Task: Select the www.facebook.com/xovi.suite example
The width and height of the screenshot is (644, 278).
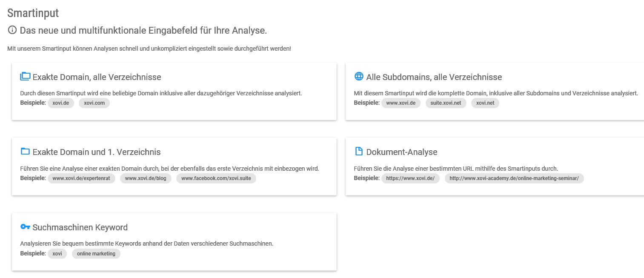Action: [216, 178]
